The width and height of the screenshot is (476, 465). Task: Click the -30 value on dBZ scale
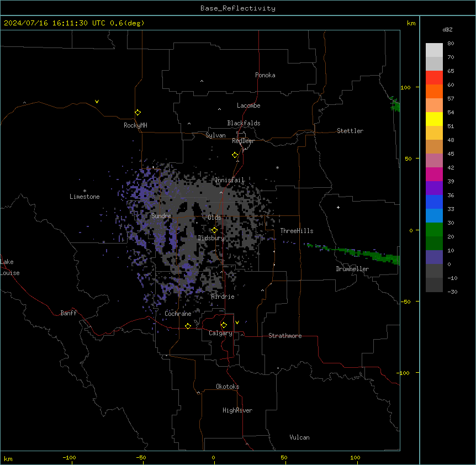coord(452,292)
